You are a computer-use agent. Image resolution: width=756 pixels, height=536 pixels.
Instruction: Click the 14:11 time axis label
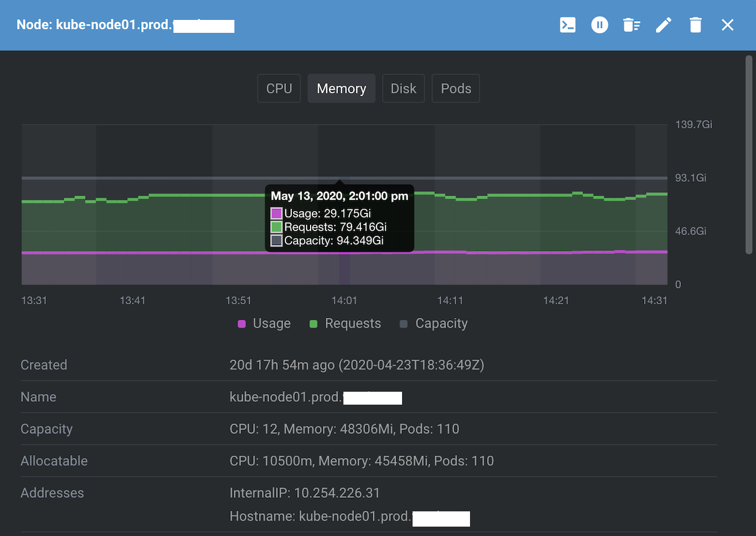click(450, 300)
